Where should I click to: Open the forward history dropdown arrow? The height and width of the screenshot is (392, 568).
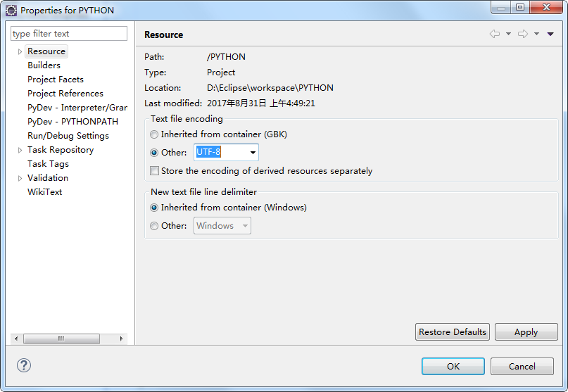click(536, 34)
